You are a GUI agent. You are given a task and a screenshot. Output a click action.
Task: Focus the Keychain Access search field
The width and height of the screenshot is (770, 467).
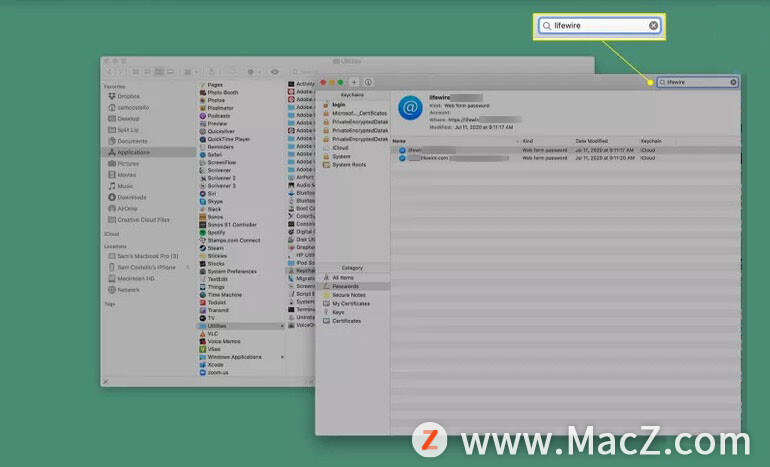pyautogui.click(x=697, y=82)
